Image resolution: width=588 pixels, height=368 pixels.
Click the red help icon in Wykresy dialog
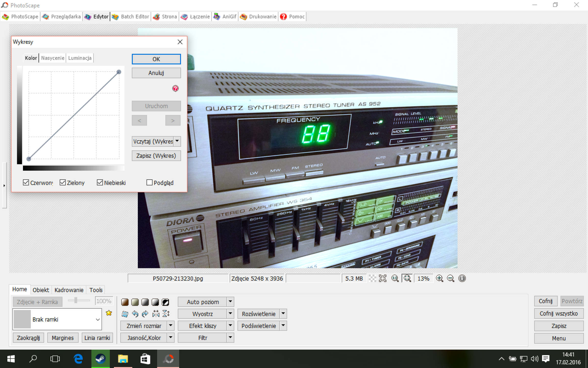pyautogui.click(x=175, y=88)
